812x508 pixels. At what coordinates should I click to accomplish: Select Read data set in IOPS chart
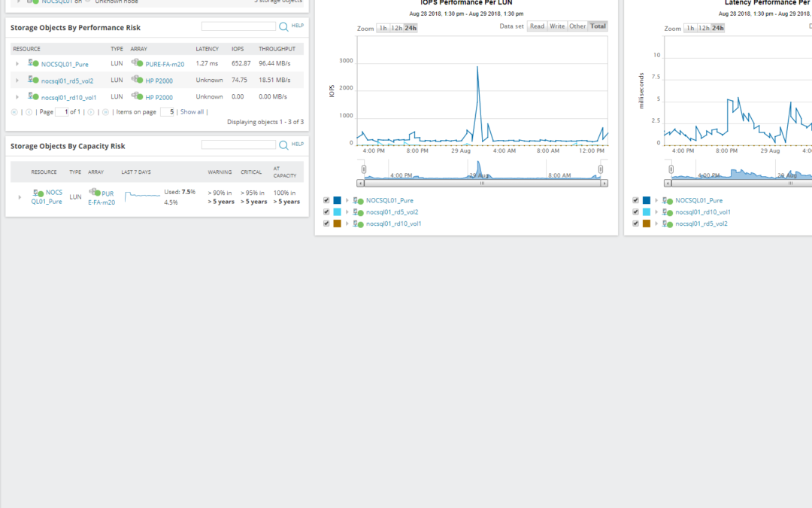pos(537,26)
